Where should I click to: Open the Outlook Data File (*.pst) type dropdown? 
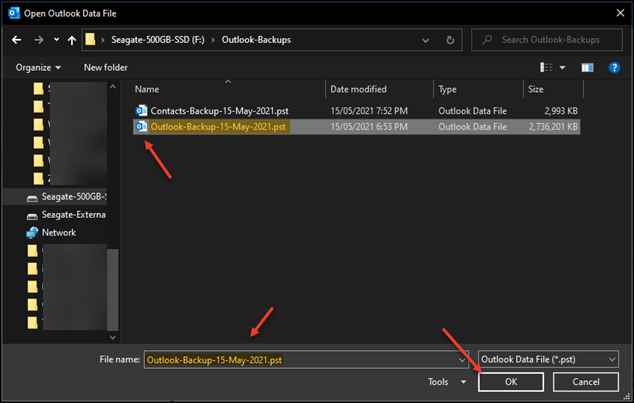548,359
